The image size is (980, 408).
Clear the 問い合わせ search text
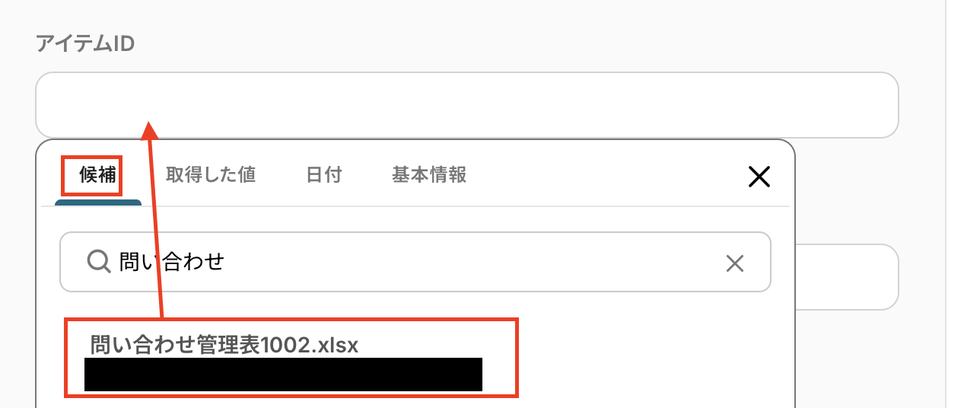(734, 263)
